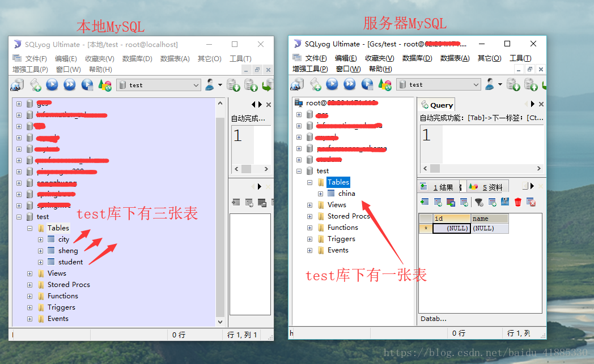Open user manager dropdown arrow in Gcs window
Image resolution: width=594 pixels, height=364 pixels.
coord(500,84)
